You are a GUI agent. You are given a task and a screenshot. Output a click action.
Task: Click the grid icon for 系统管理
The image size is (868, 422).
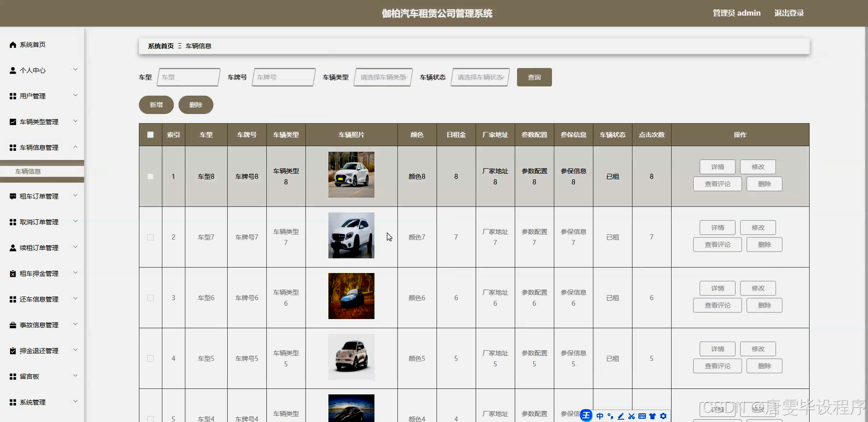[13, 402]
